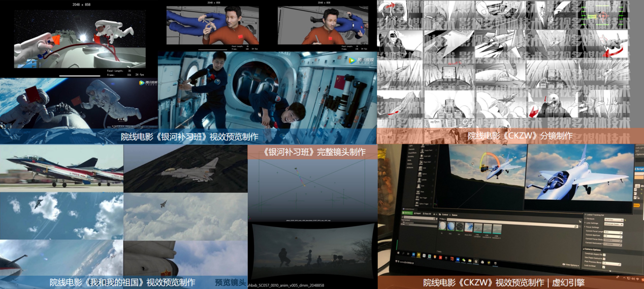Pick the Point Light actor icon
The height and width of the screenshot is (289, 644).
422,156
